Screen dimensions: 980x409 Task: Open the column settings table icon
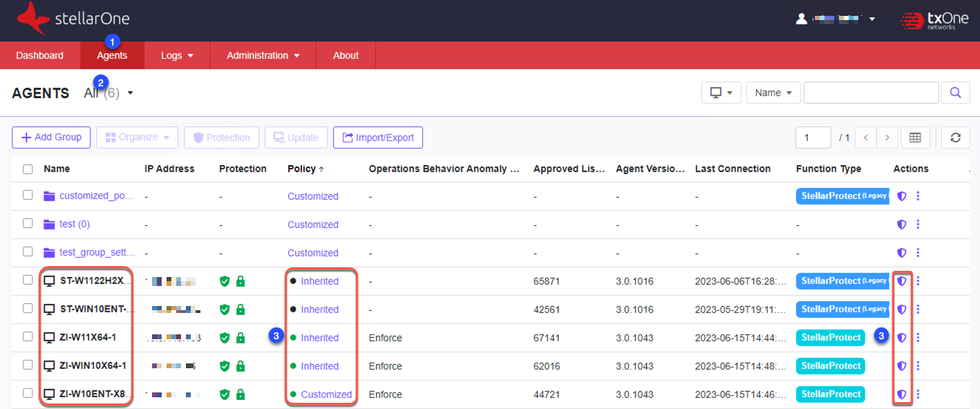pyautogui.click(x=915, y=137)
